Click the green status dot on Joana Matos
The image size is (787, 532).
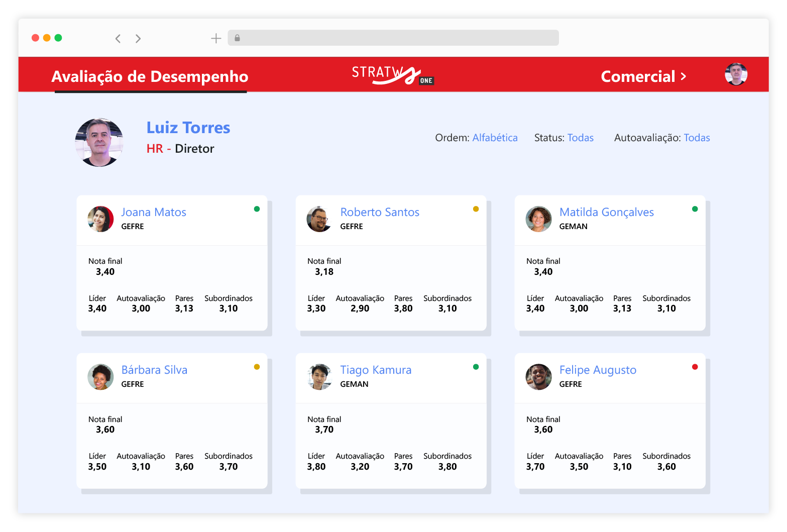pyautogui.click(x=257, y=208)
